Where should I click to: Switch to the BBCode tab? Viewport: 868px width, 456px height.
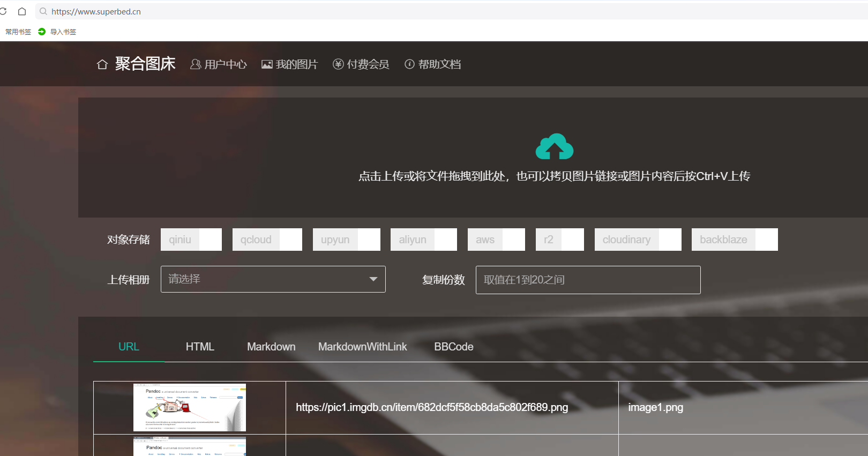(454, 347)
